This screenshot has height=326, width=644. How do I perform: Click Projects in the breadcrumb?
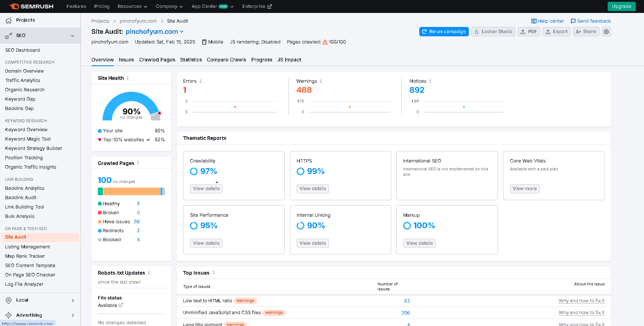(100, 21)
